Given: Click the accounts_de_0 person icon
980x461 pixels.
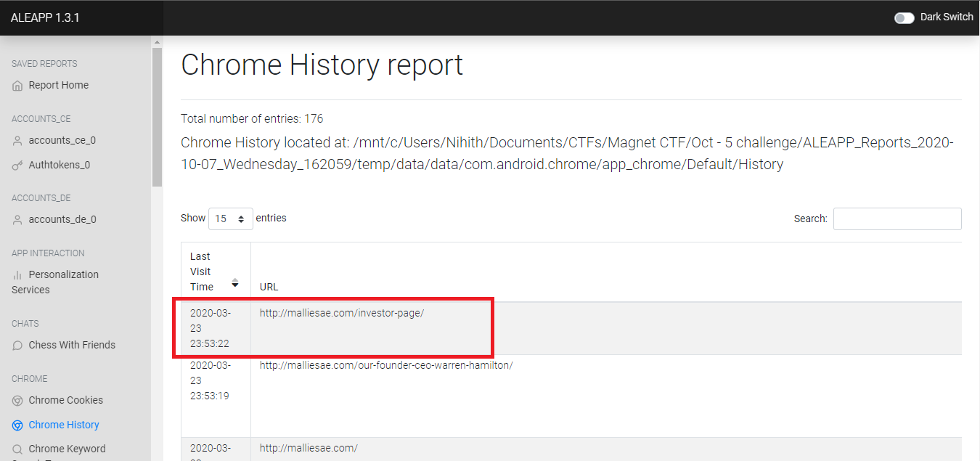Looking at the screenshot, I should pyautogui.click(x=17, y=220).
